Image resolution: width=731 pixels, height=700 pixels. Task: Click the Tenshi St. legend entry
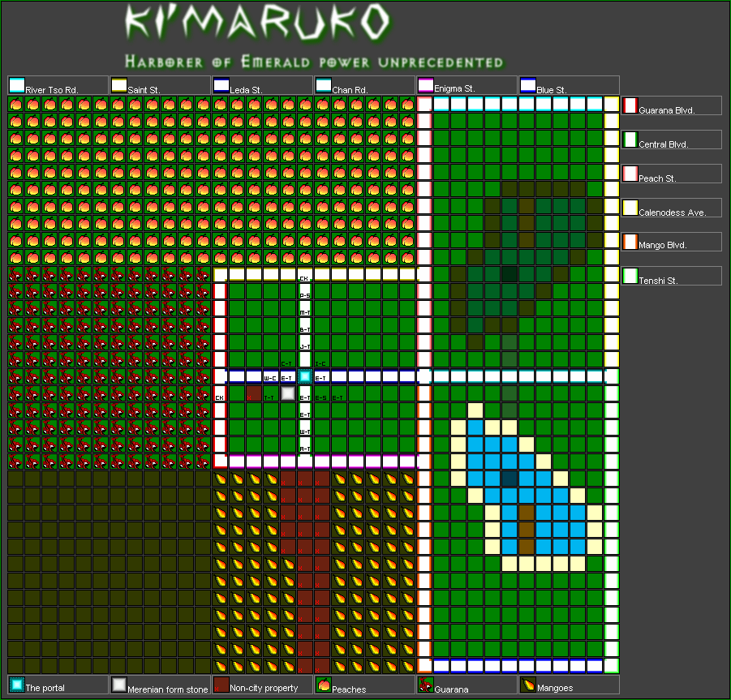(x=671, y=277)
